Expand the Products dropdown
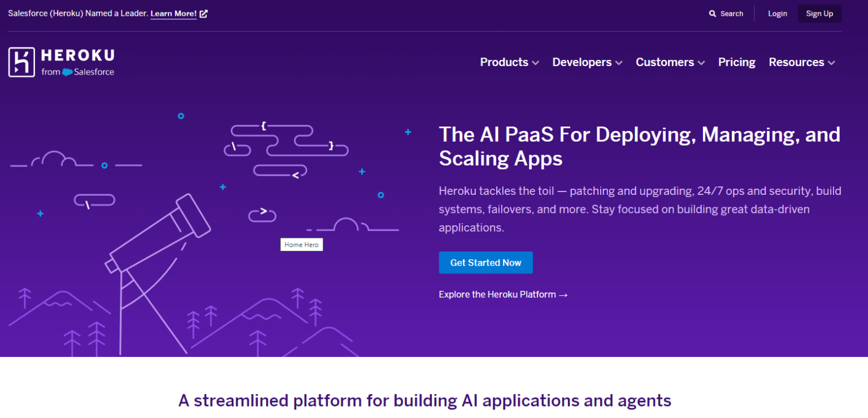The image size is (868, 418). tap(508, 62)
